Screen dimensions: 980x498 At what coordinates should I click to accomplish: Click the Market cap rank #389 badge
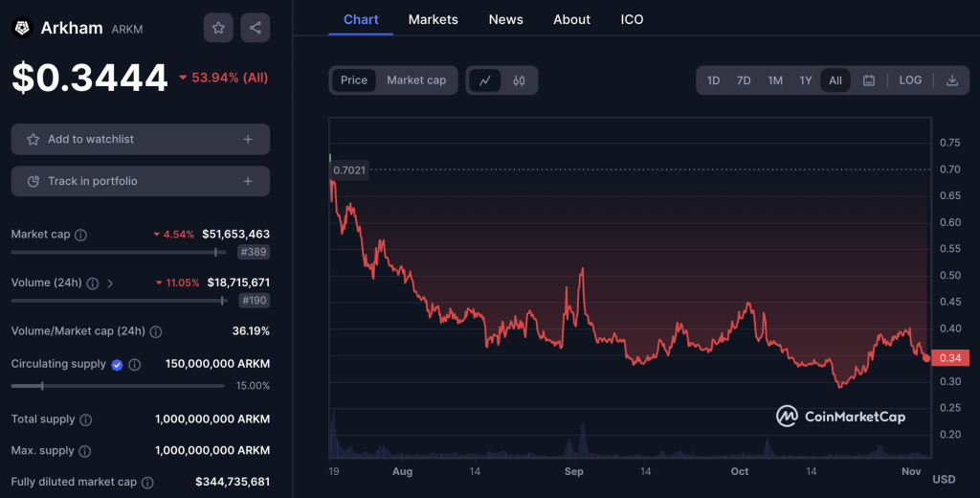pos(254,252)
